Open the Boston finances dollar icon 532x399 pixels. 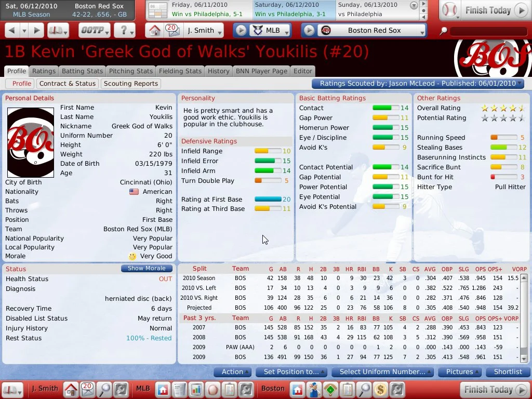[380, 389]
